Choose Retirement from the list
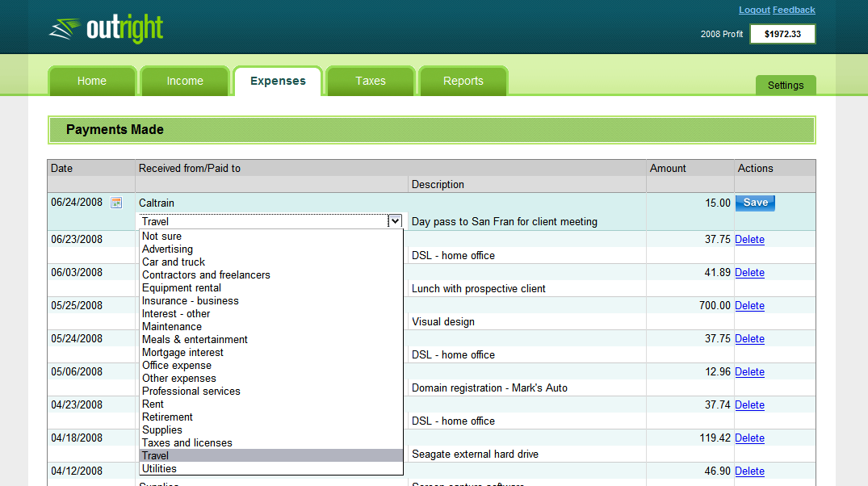Screen dimensions: 868x486 tap(270, 417)
